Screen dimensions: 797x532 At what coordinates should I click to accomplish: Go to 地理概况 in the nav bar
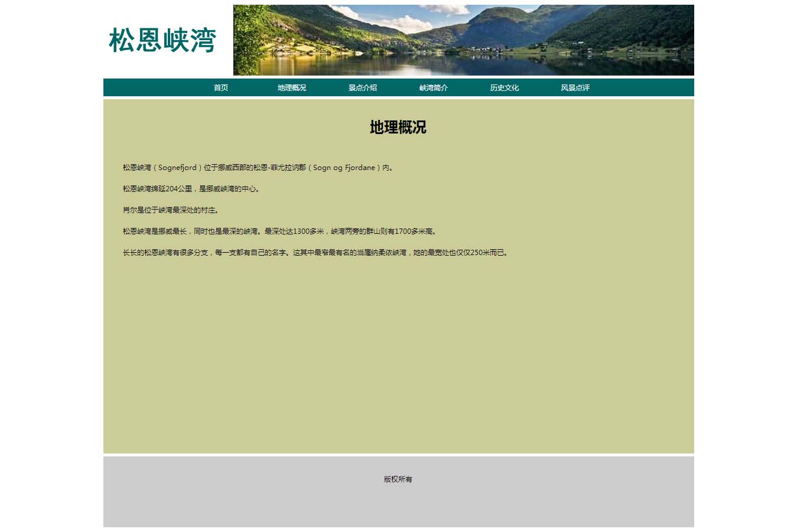[x=292, y=87]
